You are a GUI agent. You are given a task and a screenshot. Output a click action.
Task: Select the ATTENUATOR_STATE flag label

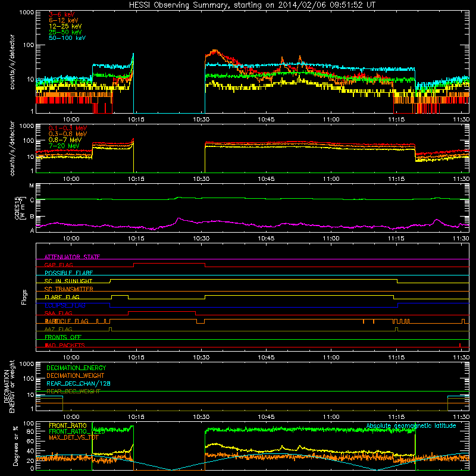pyautogui.click(x=72, y=257)
